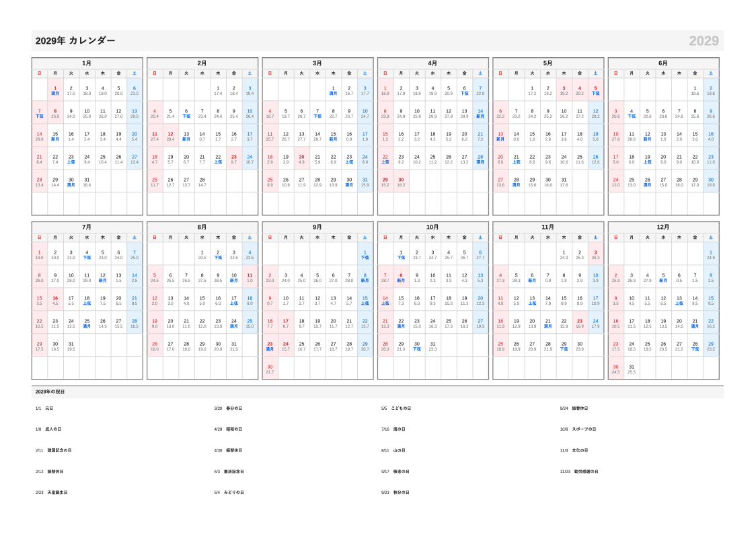Select day 1 in the 1月 calendar
This screenshot has height=535, width=756.
pyautogui.click(x=55, y=90)
